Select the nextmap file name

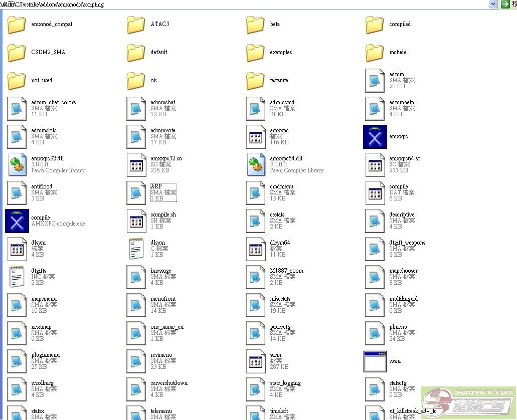click(x=41, y=327)
